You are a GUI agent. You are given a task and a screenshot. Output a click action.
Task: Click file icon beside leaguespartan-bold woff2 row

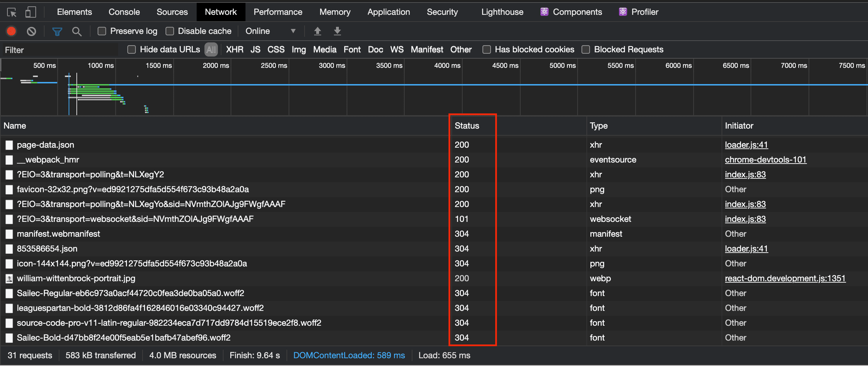coord(9,308)
